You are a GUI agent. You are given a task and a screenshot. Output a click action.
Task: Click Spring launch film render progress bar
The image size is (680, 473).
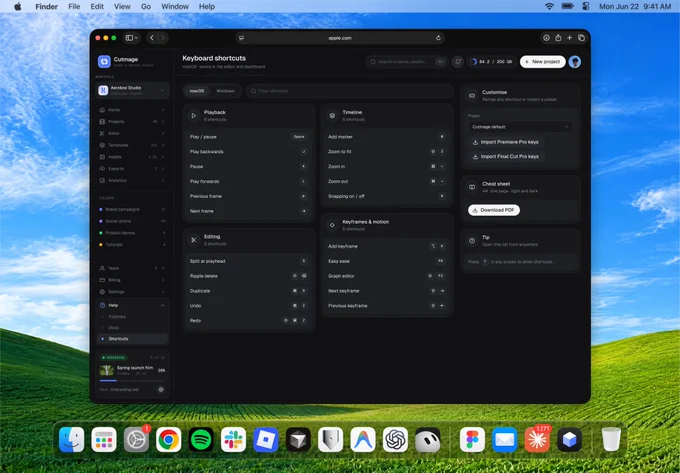(x=132, y=381)
